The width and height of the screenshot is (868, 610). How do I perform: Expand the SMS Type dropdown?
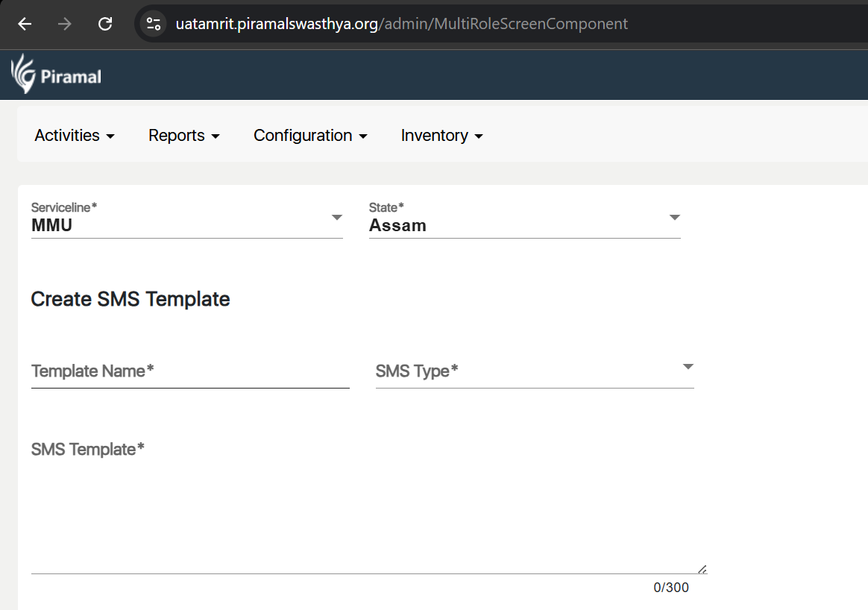(x=535, y=371)
